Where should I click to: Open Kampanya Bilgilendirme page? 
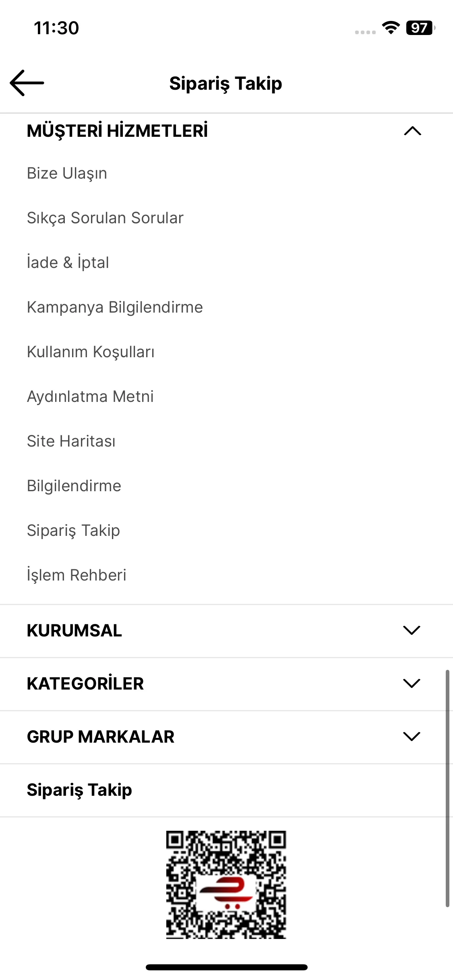tap(115, 307)
